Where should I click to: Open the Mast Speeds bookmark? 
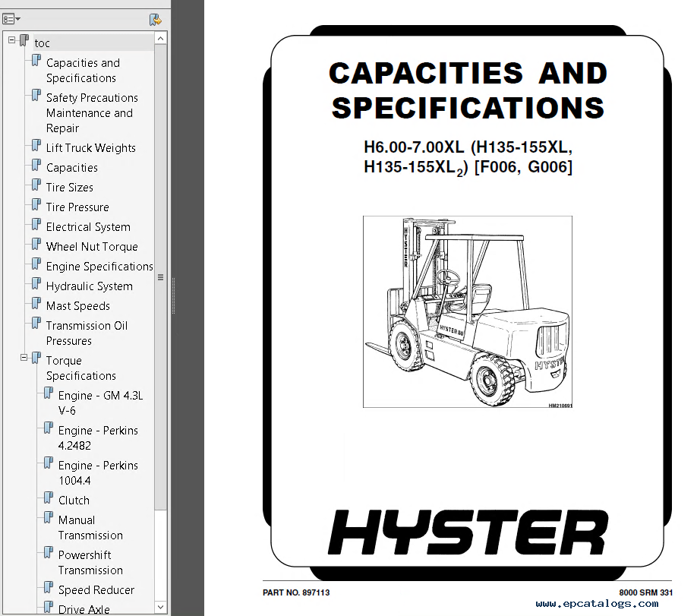tap(78, 305)
